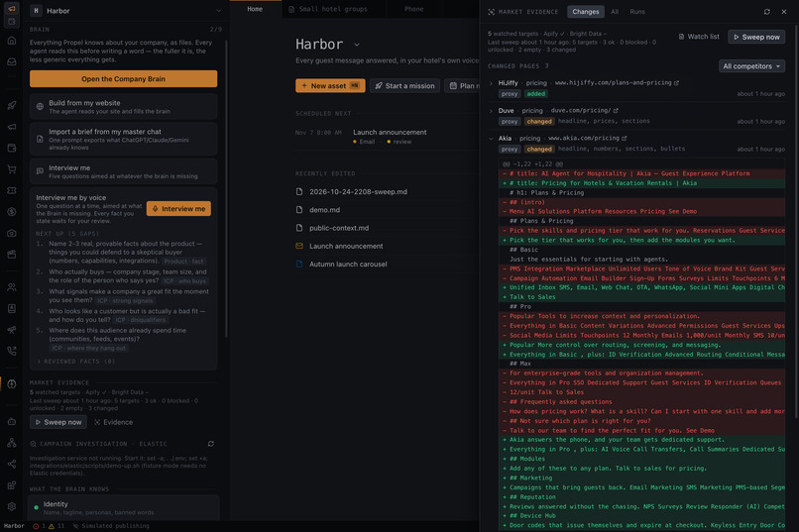Image resolution: width=799 pixels, height=532 pixels.
Task: Refresh the Market Evidence panel
Action: pos(766,12)
